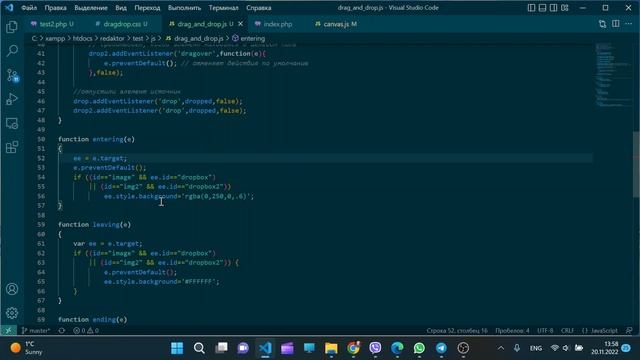The image size is (640, 360).
Task: Place cursor on function entering(e) line
Action: (x=96, y=139)
